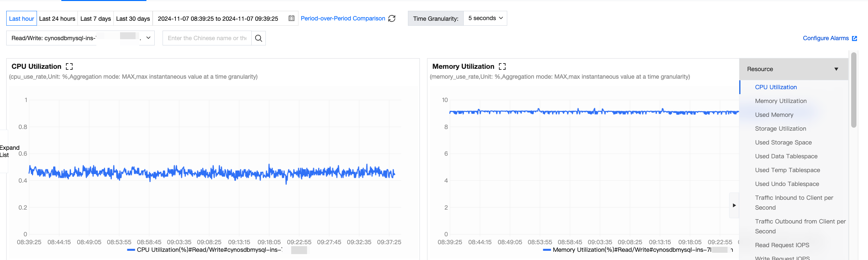
Task: Collapse the metrics panel with arrow
Action: tap(734, 205)
